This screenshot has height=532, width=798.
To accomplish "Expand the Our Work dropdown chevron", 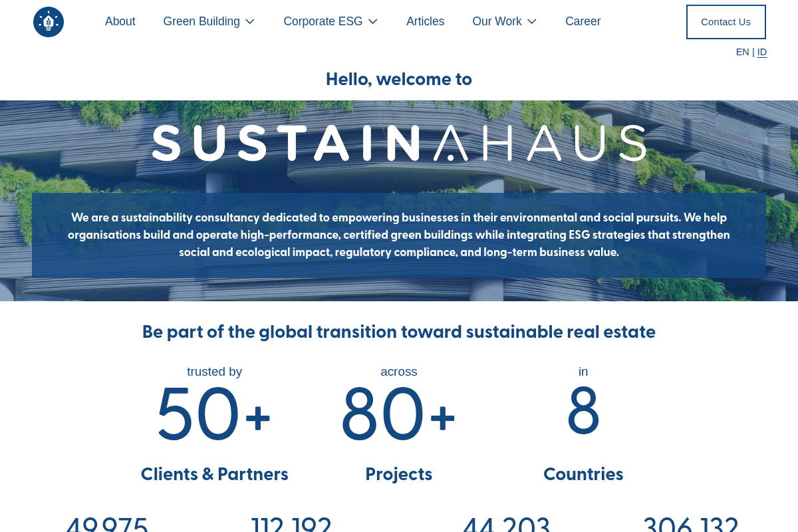I will [x=532, y=22].
